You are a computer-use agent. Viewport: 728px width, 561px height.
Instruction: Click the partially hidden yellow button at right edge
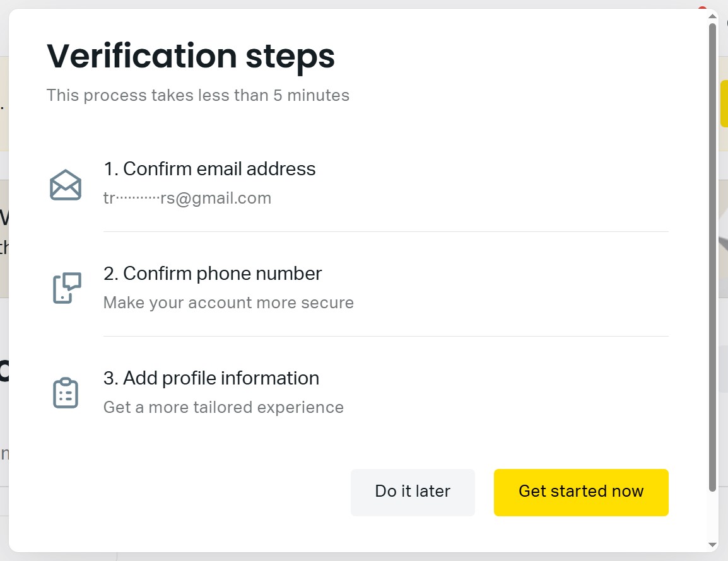[x=724, y=103]
